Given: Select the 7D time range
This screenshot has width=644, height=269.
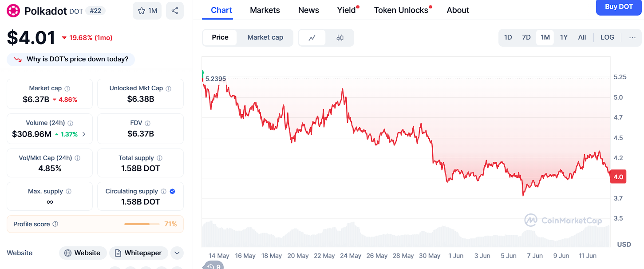Looking at the screenshot, I should click(526, 37).
